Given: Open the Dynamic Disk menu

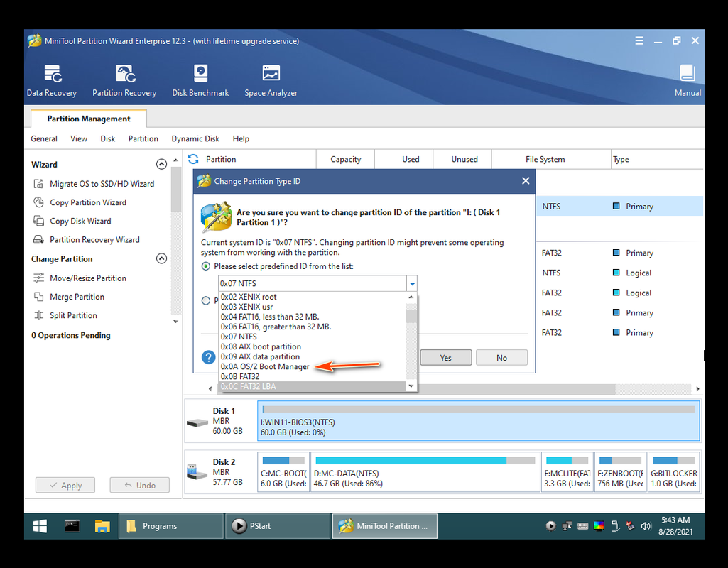Looking at the screenshot, I should tap(195, 138).
